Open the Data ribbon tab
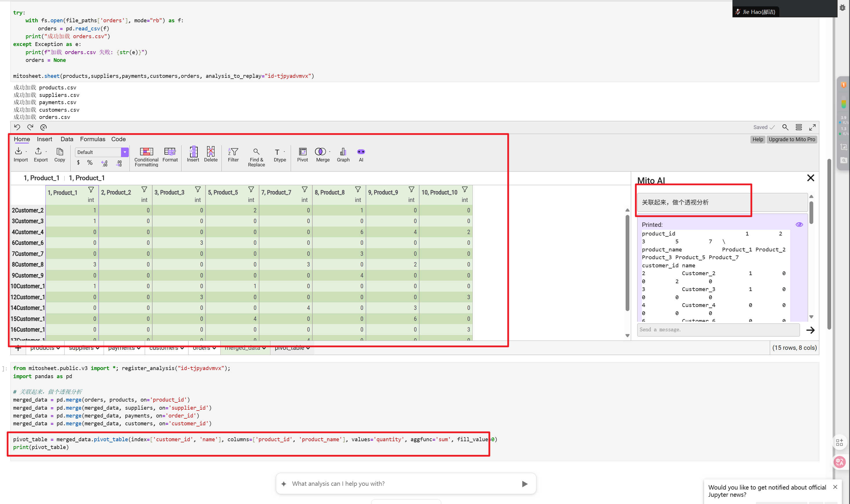 click(67, 139)
